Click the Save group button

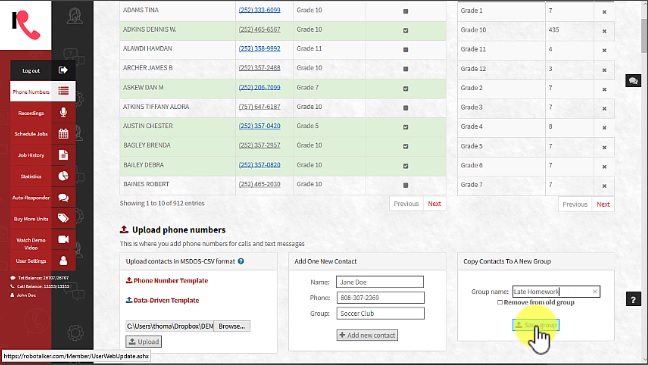(536, 325)
